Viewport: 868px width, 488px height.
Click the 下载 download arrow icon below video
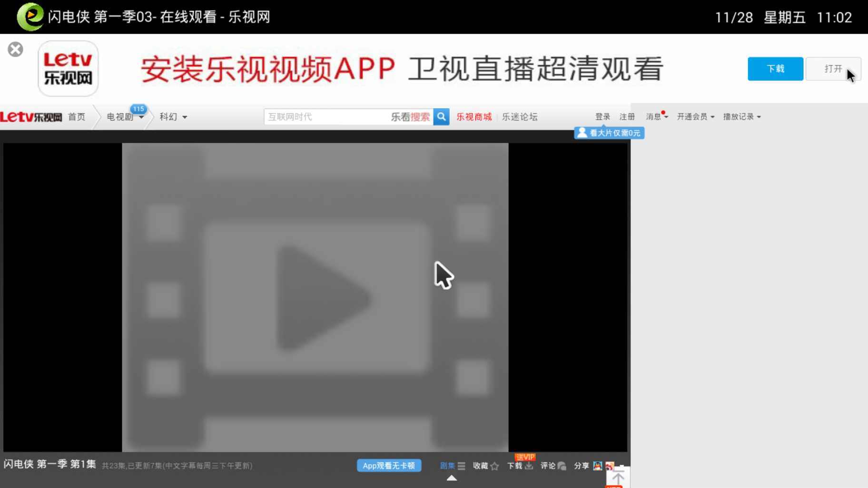click(529, 466)
